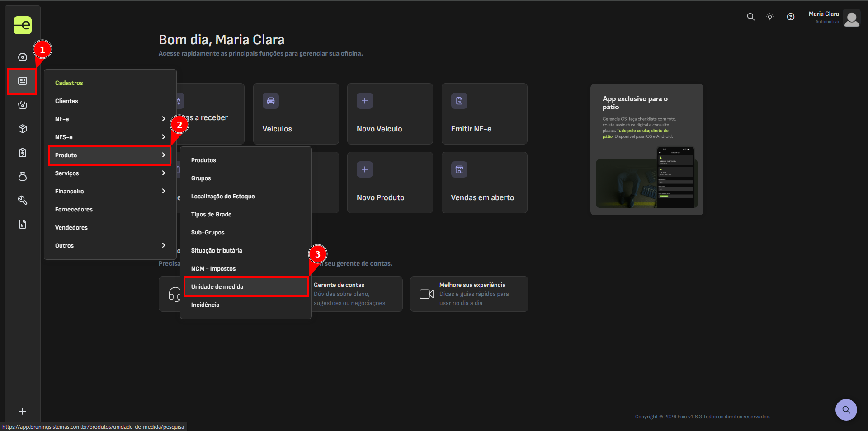Image resolution: width=868 pixels, height=431 pixels.
Task: Choose Unidade de medida in the submenu
Action: (x=246, y=287)
